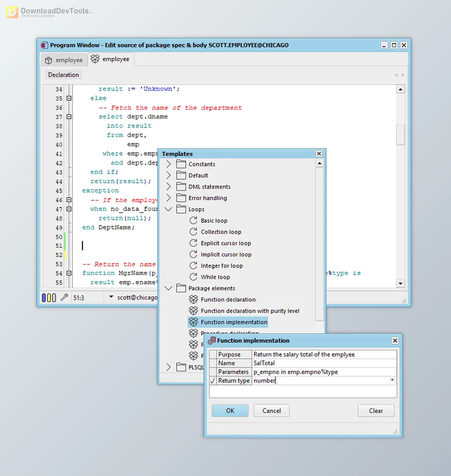Viewport: 451px width, 476px height.
Task: Select the Basic loop template
Action: point(214,220)
